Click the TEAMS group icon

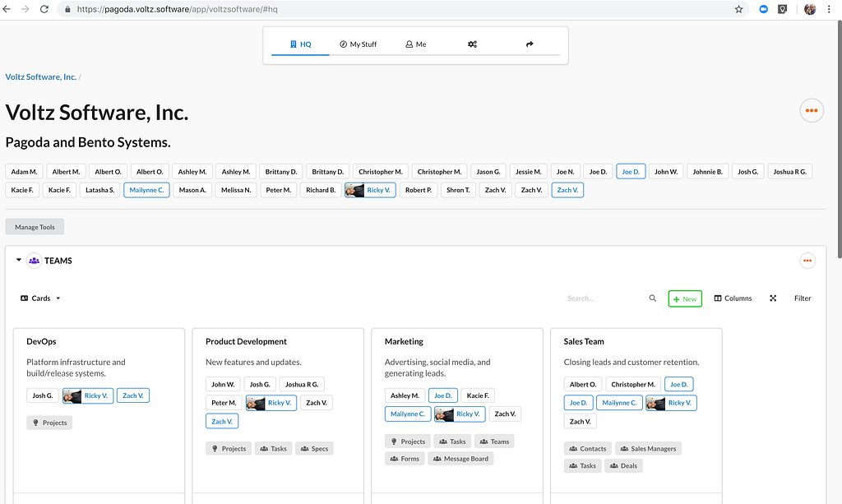(34, 261)
